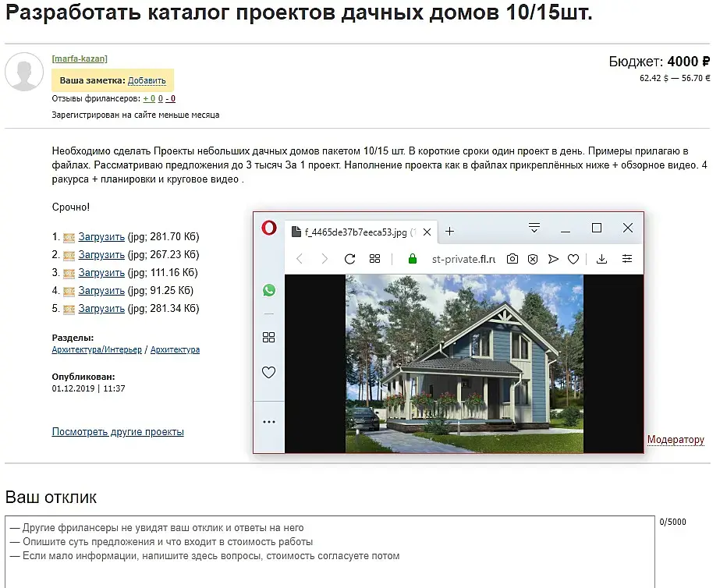Click the My Flow send icon
The image size is (727, 588).
pyautogui.click(x=553, y=259)
